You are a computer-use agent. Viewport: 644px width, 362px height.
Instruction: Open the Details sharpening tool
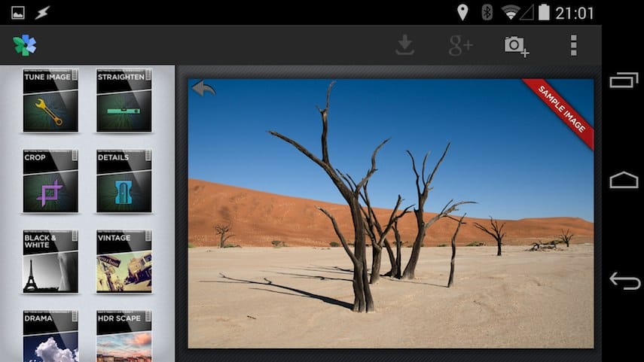(x=124, y=181)
